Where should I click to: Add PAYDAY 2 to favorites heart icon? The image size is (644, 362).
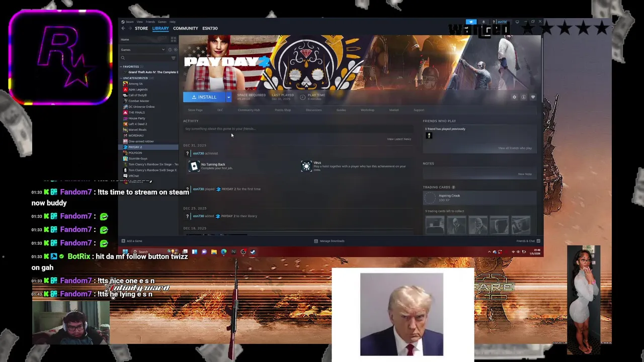[533, 97]
